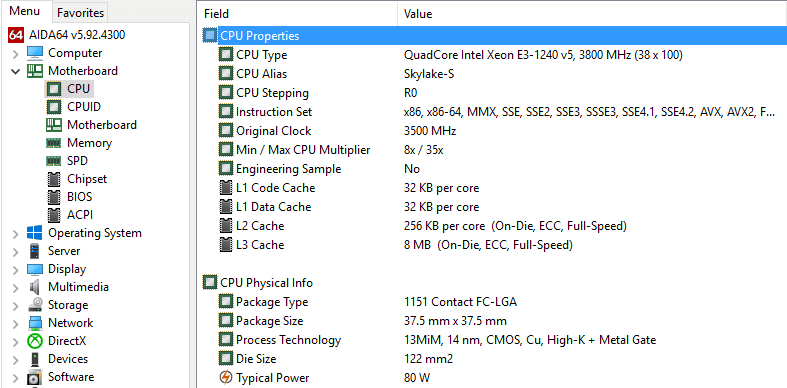Click the CPUID chip icon
Screen dimensions: 787x388
pyautogui.click(x=54, y=107)
